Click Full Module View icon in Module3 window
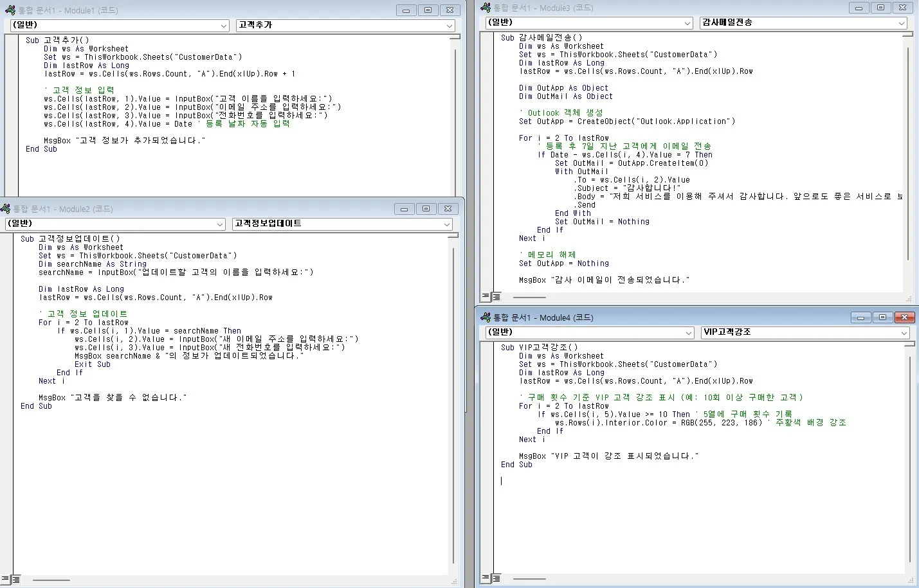This screenshot has width=919, height=588. click(x=496, y=297)
